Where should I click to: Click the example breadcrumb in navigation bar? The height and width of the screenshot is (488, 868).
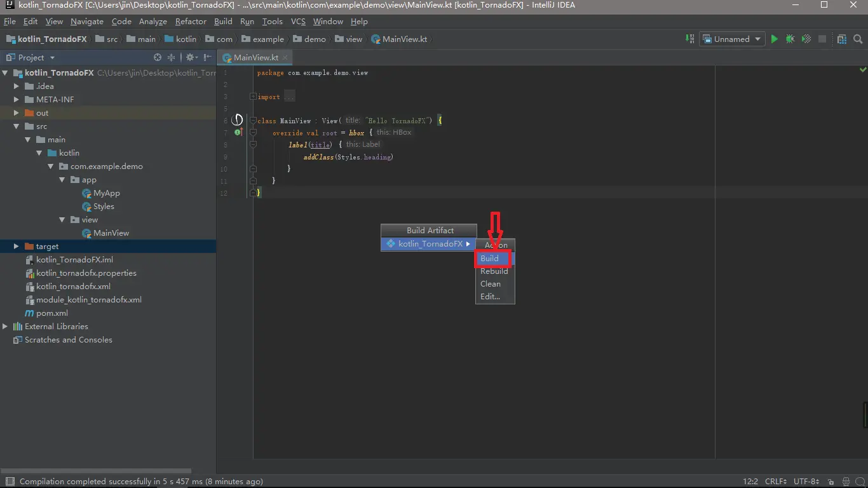pos(262,39)
